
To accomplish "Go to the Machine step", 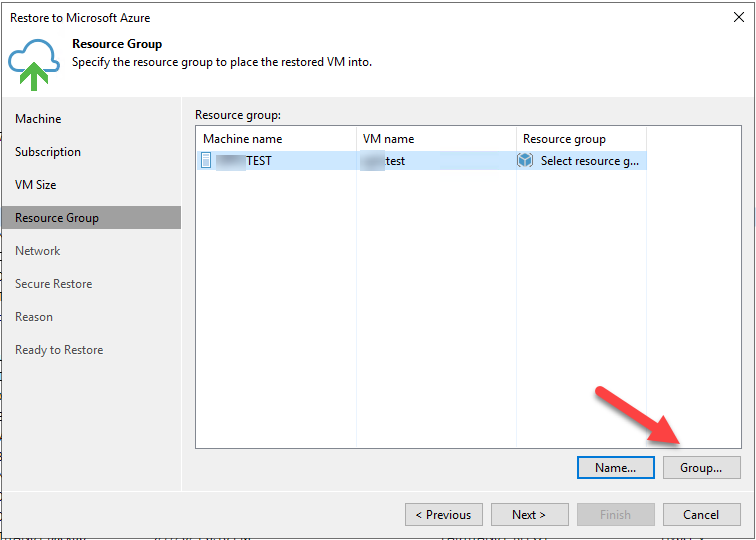I will click(x=38, y=119).
